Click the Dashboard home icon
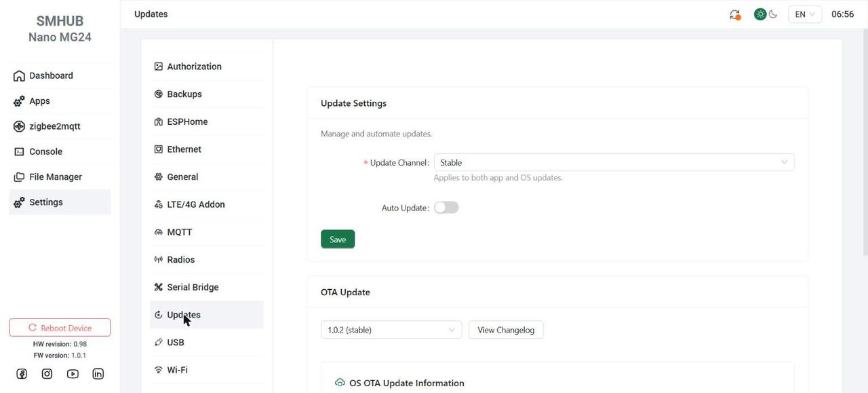The image size is (868, 393). 19,76
